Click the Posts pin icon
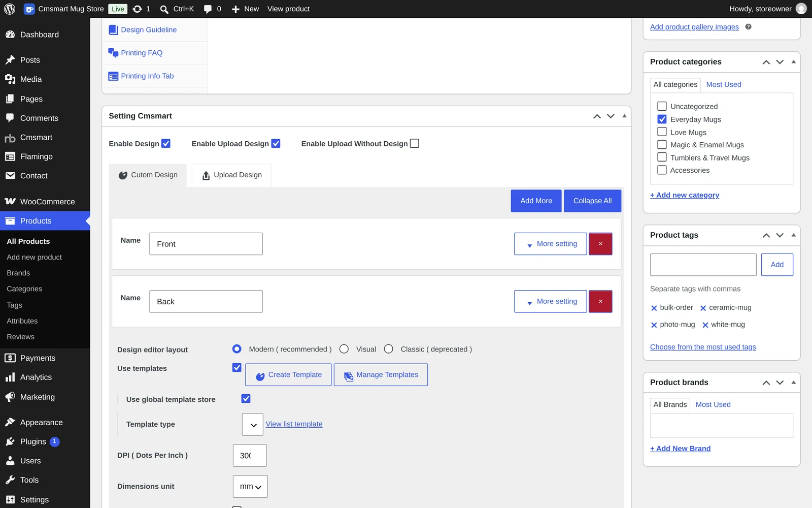This screenshot has width=812, height=508. point(10,60)
